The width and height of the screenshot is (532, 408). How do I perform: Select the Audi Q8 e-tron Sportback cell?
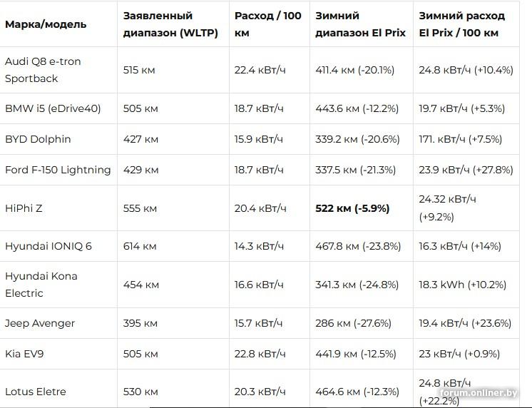pyautogui.click(x=43, y=70)
